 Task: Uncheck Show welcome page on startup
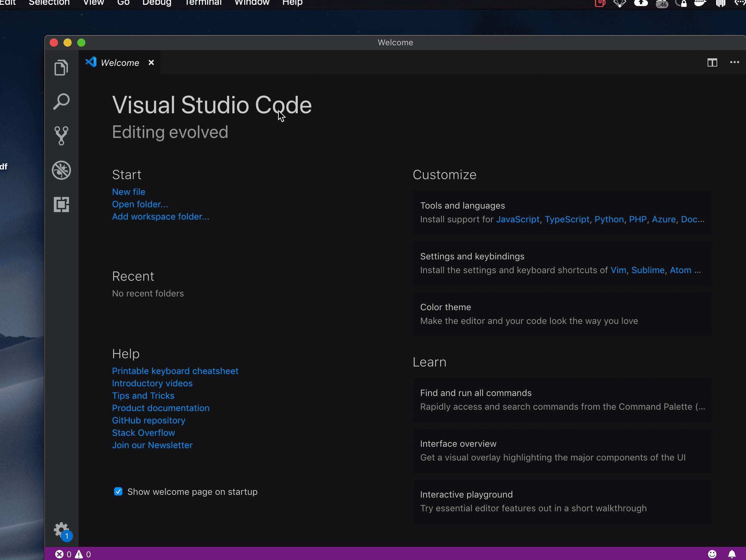click(118, 491)
